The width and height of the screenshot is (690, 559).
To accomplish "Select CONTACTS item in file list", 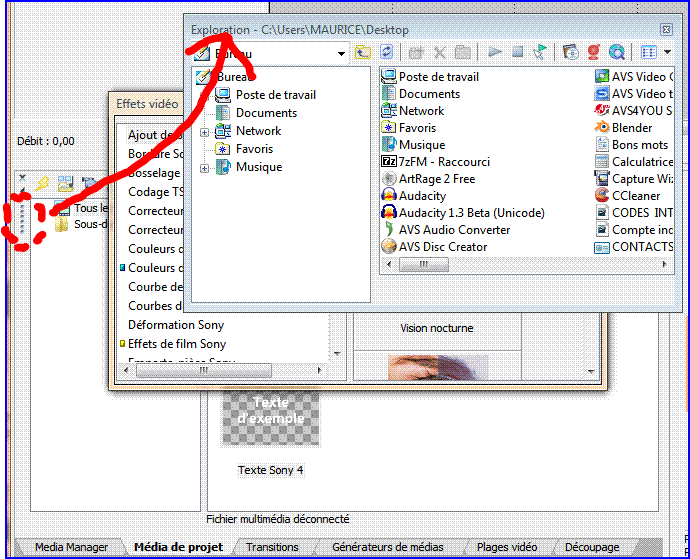I will (x=634, y=247).
